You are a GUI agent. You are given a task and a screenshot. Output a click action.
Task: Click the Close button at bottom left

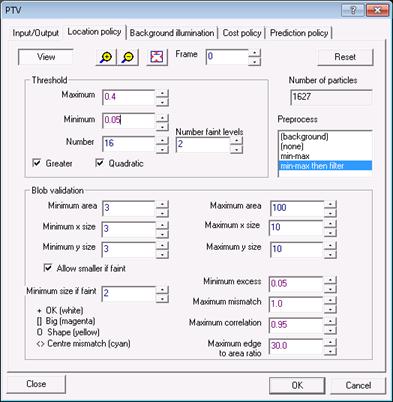point(36,384)
